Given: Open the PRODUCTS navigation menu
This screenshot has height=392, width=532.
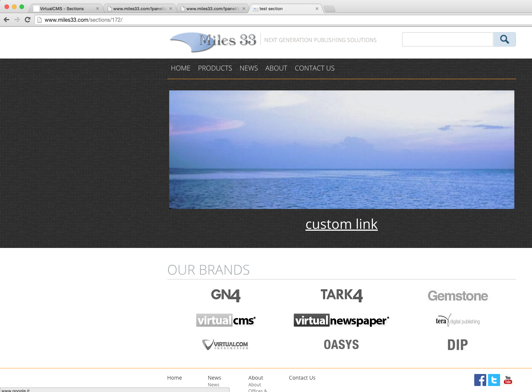Looking at the screenshot, I should click(x=215, y=68).
